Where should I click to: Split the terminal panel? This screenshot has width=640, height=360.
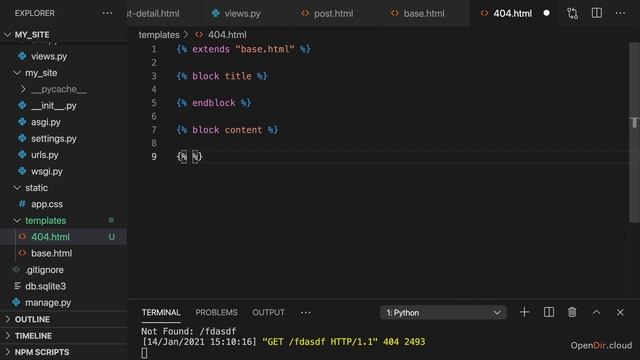tap(549, 312)
